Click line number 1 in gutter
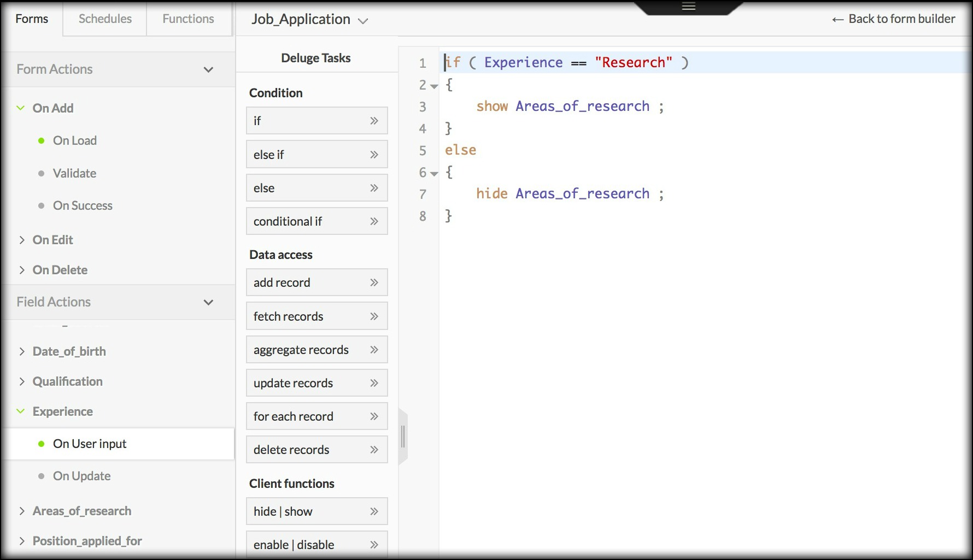The height and width of the screenshot is (560, 973). [423, 63]
